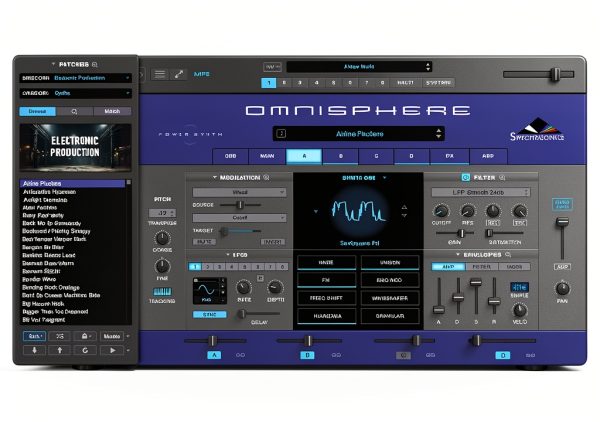This screenshot has width=600, height=422.
Task: Switch to the ORB tab
Action: [230, 156]
